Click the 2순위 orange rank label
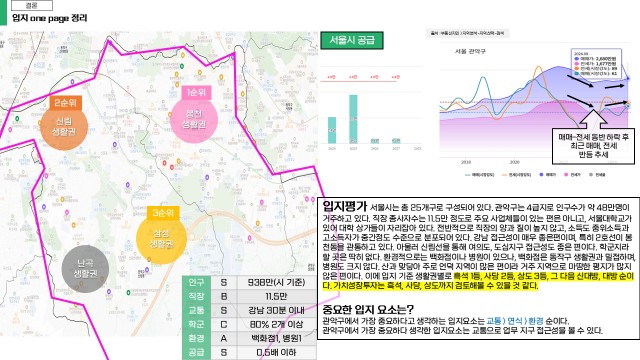640x360 pixels. point(65,103)
